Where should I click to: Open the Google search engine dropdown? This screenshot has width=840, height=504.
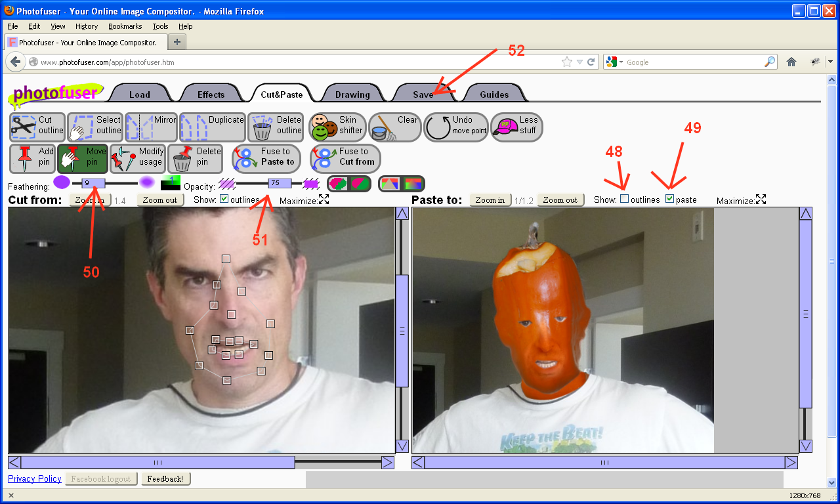[615, 62]
